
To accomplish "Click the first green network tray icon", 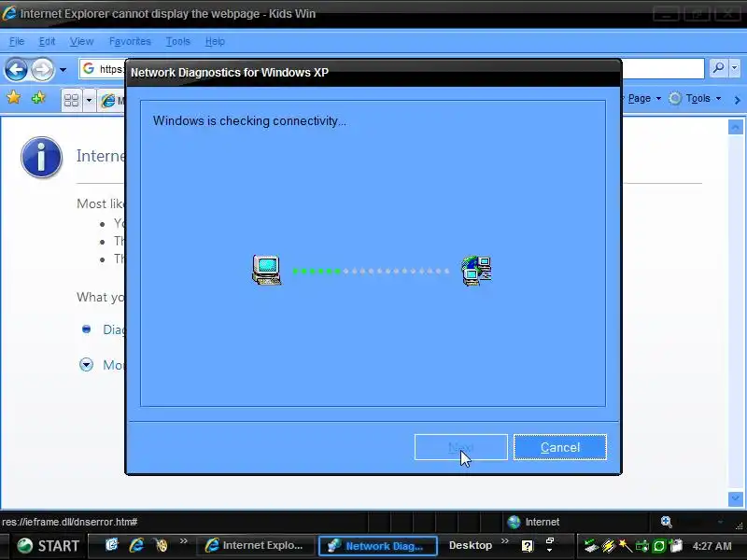I will click(591, 546).
